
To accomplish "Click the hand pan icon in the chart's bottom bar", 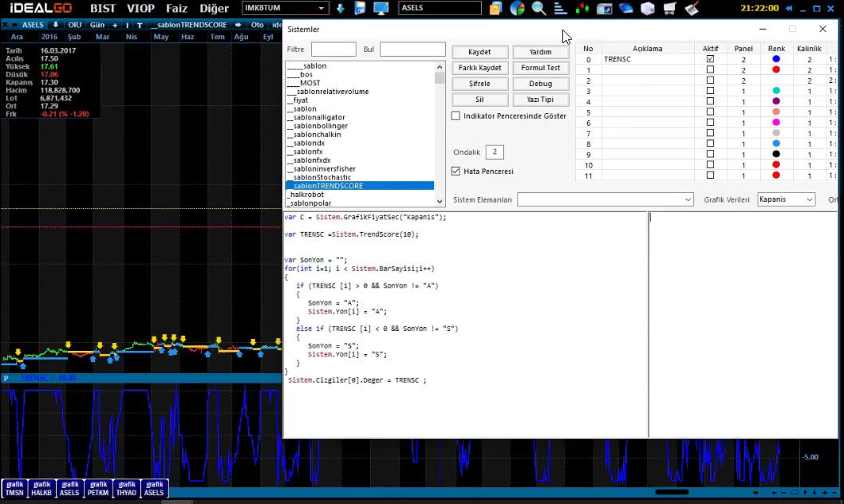I will pyautogui.click(x=755, y=492).
